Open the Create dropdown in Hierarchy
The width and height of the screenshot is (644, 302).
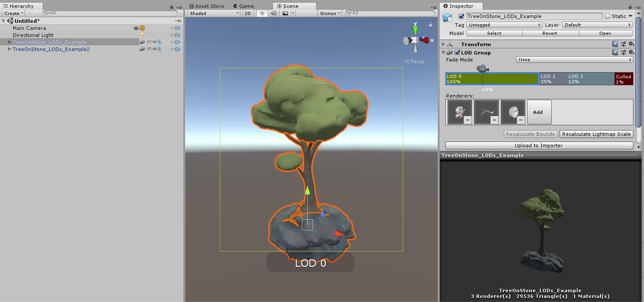click(14, 14)
